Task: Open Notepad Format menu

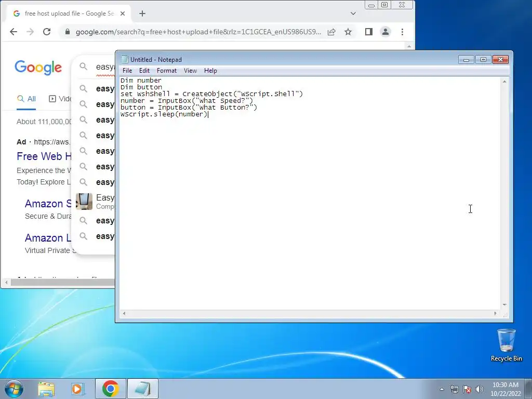Action: [167, 71]
